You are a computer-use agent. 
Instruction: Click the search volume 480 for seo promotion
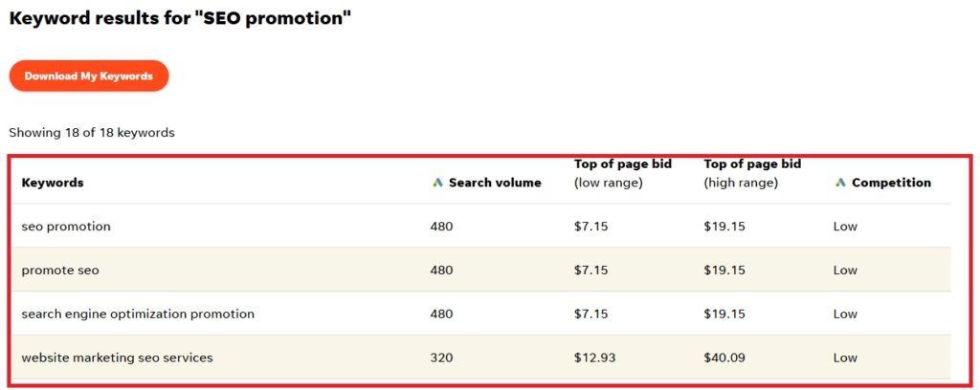pyautogui.click(x=441, y=227)
